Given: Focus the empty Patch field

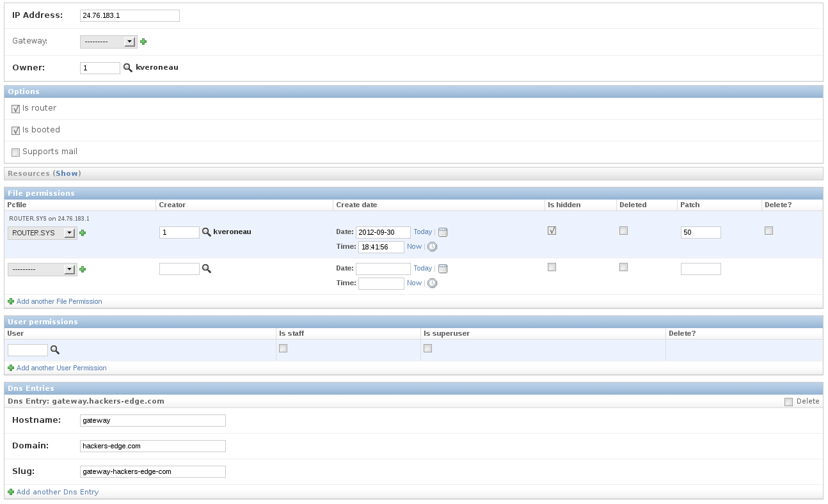Looking at the screenshot, I should tap(701, 269).
